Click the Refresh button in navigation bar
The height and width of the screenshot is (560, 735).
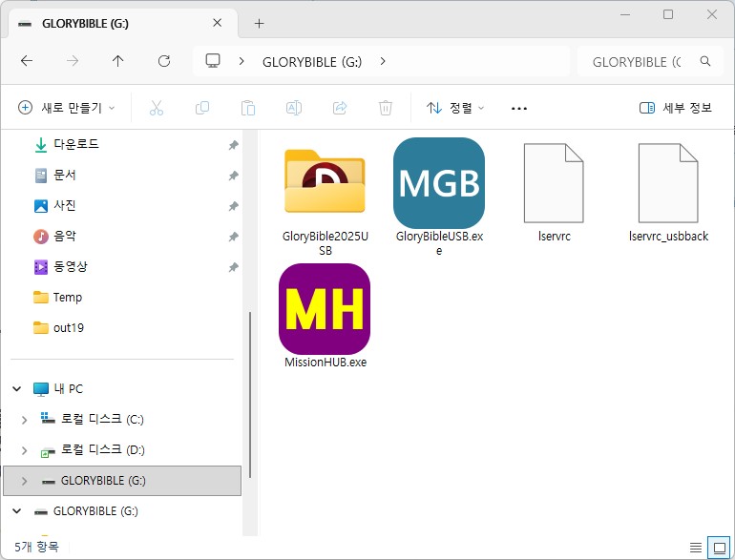pos(163,61)
